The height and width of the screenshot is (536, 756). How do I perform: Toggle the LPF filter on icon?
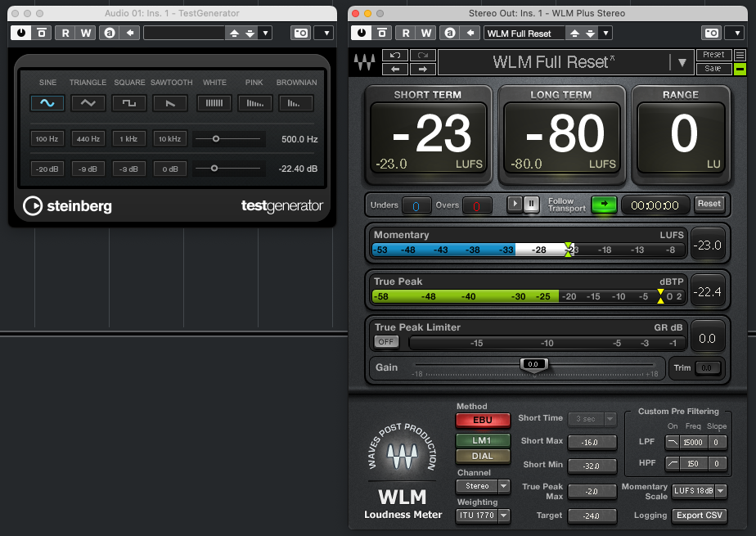pyautogui.click(x=672, y=442)
